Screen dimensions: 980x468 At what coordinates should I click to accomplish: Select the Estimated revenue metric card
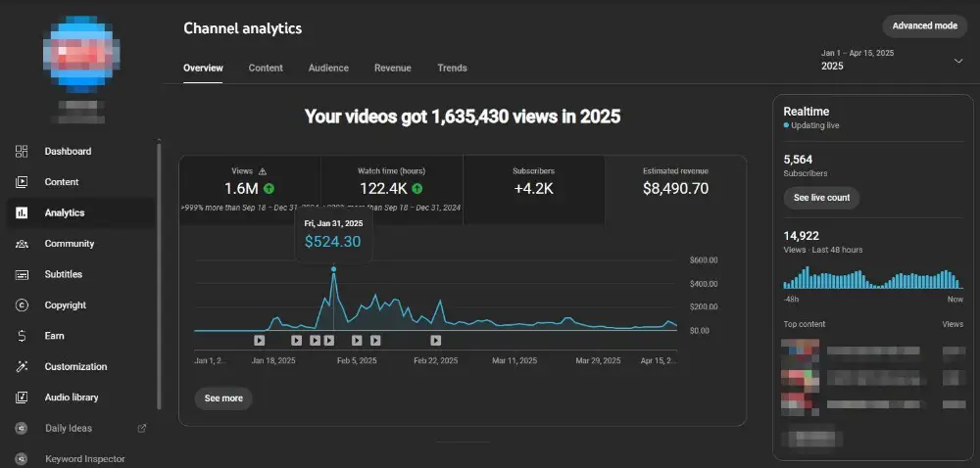pyautogui.click(x=675, y=190)
